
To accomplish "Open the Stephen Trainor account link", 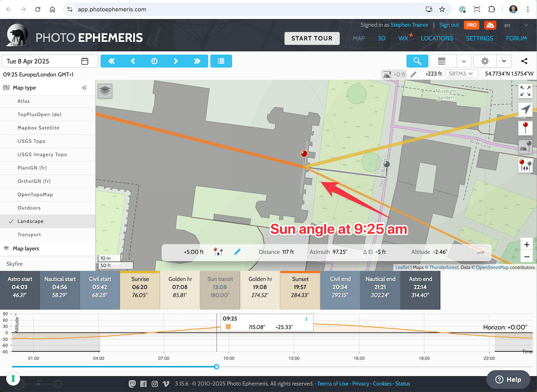I will 409,25.
